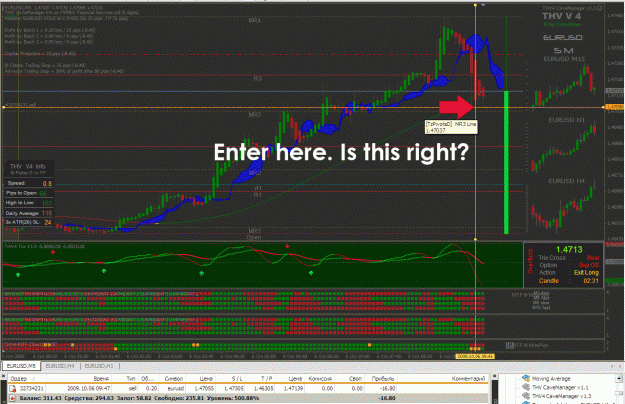Click the chart shift triangle marker at top
This screenshot has width=625, height=404.
point(483,5)
